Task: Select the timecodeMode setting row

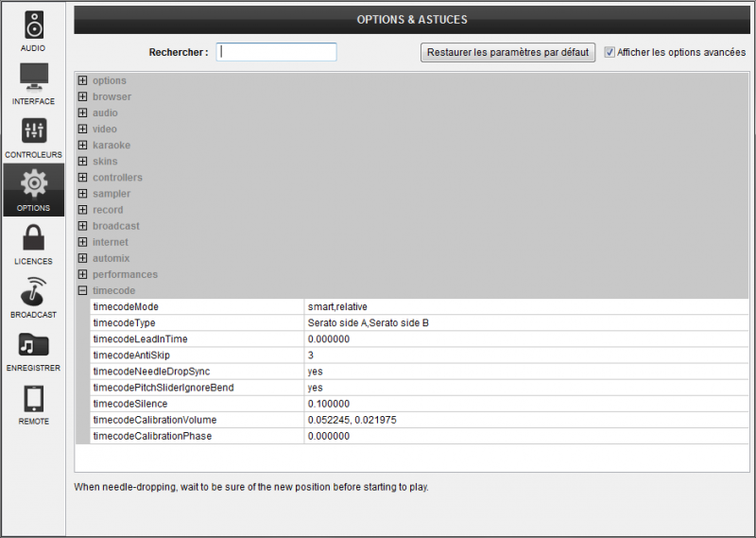Action: [197, 307]
